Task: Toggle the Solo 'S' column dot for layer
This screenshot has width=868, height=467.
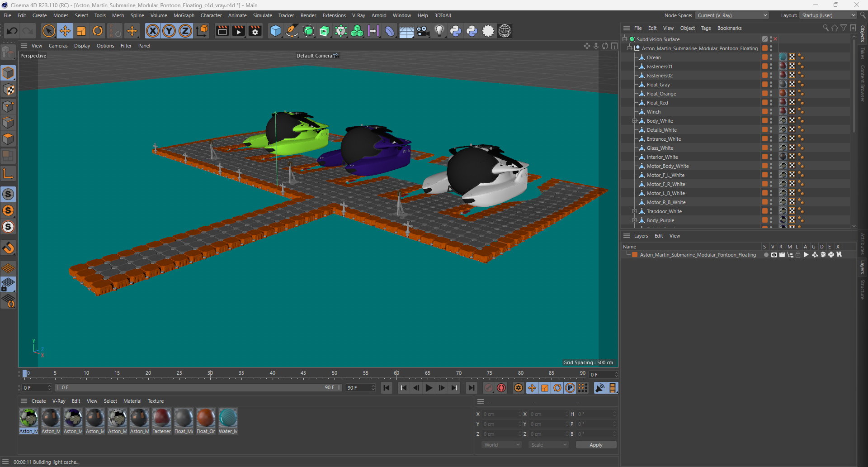Action: click(766, 255)
